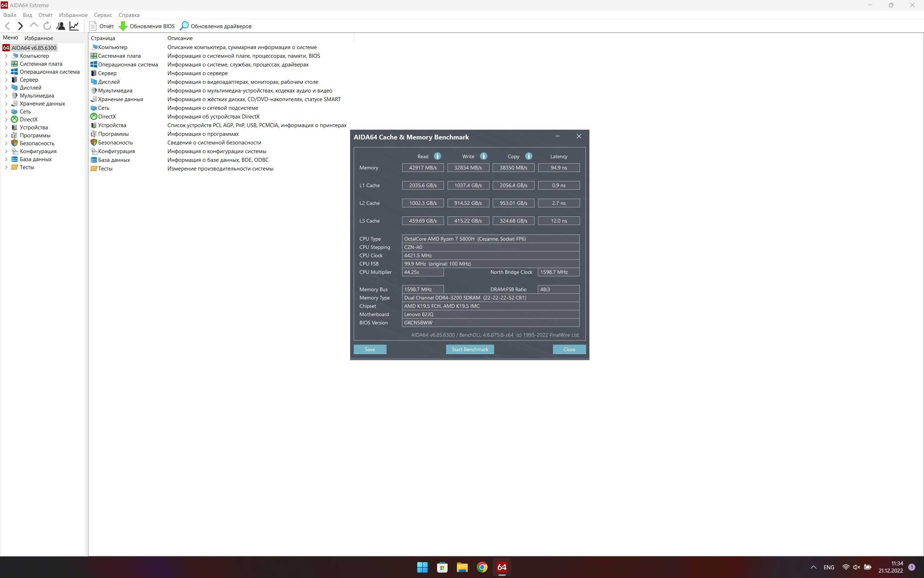
Task: Open Microsoft Store from taskbar
Action: point(442,567)
